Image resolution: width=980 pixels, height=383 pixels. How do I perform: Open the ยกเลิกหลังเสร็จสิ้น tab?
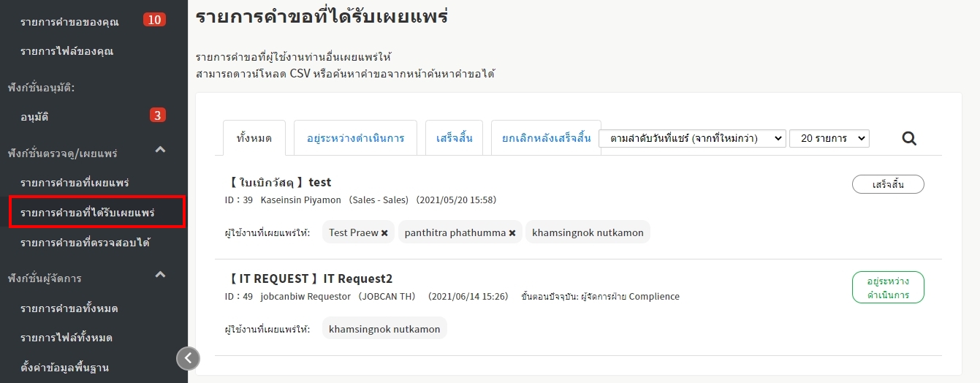[545, 138]
